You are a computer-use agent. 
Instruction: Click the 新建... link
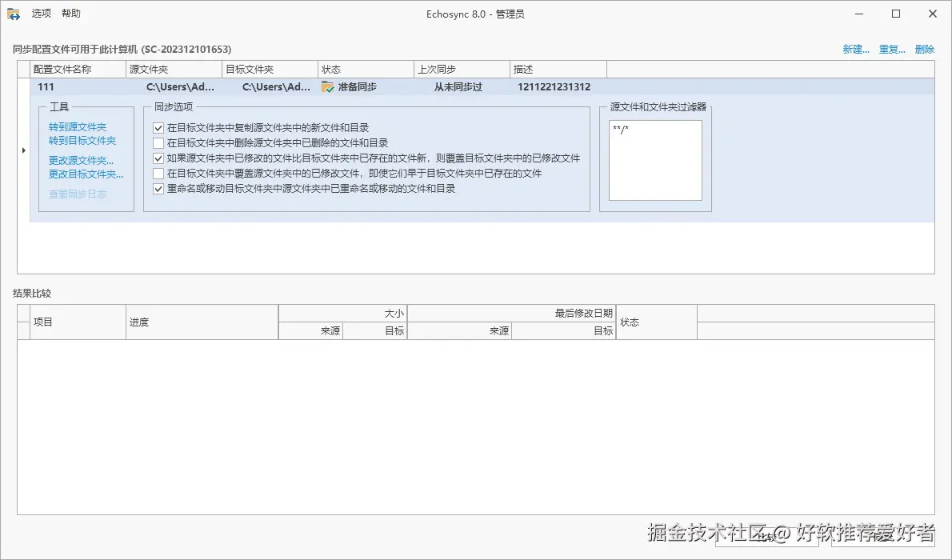point(855,49)
